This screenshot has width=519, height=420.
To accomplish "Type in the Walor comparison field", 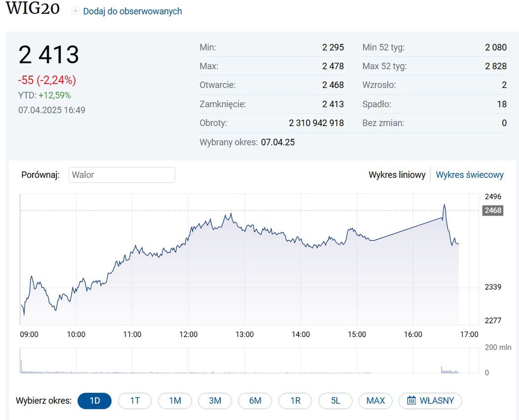I will 121,175.
